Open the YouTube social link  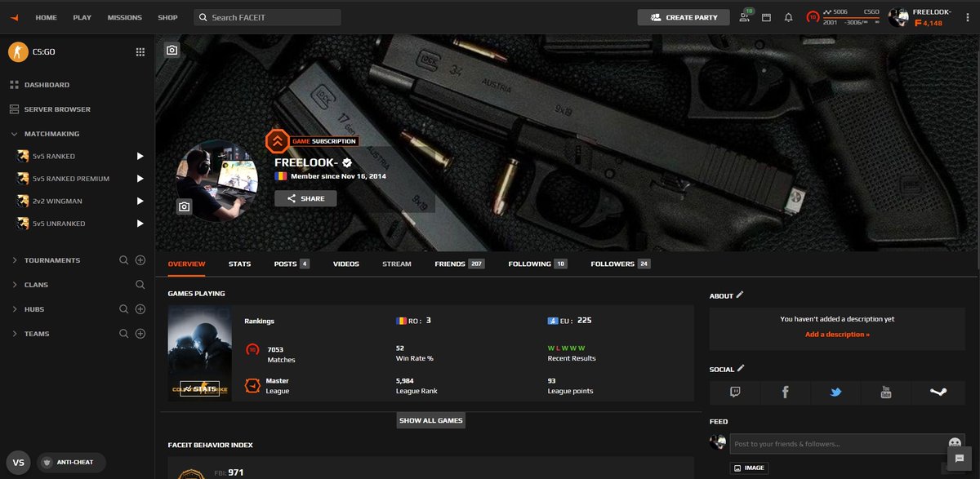tap(886, 393)
